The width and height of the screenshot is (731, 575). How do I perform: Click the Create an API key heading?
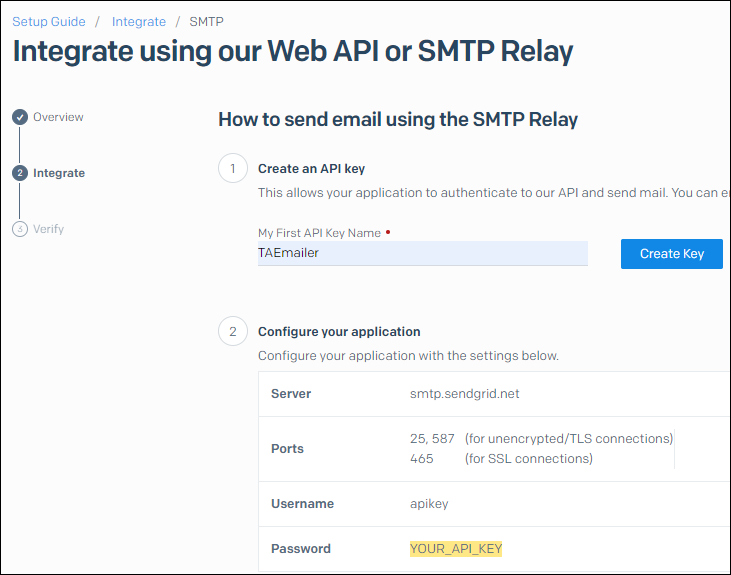[311, 169]
